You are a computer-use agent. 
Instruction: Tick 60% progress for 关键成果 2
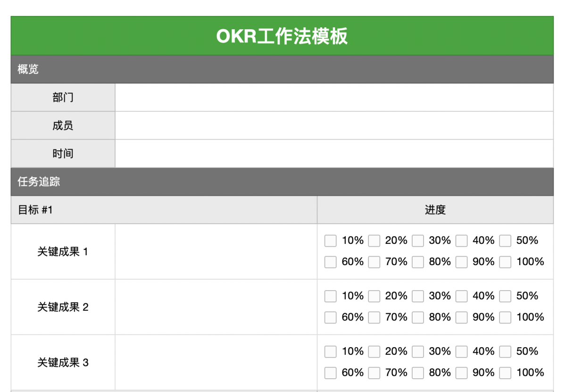tap(330, 317)
